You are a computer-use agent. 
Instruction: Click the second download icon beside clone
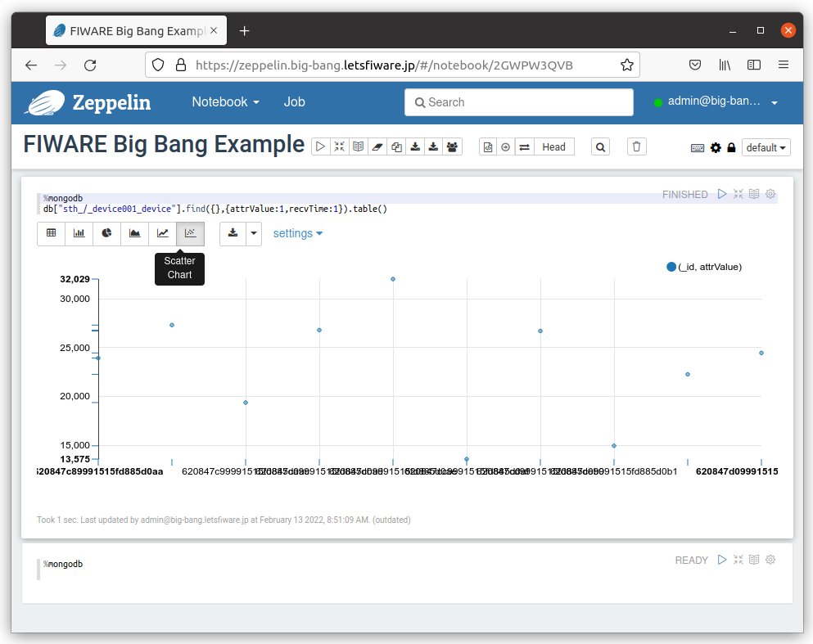click(433, 146)
